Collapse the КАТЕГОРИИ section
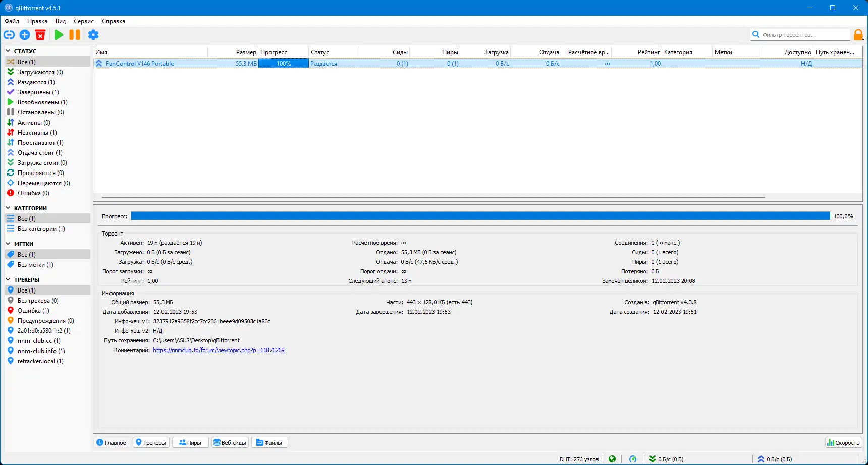The width and height of the screenshot is (868, 465). [x=8, y=208]
